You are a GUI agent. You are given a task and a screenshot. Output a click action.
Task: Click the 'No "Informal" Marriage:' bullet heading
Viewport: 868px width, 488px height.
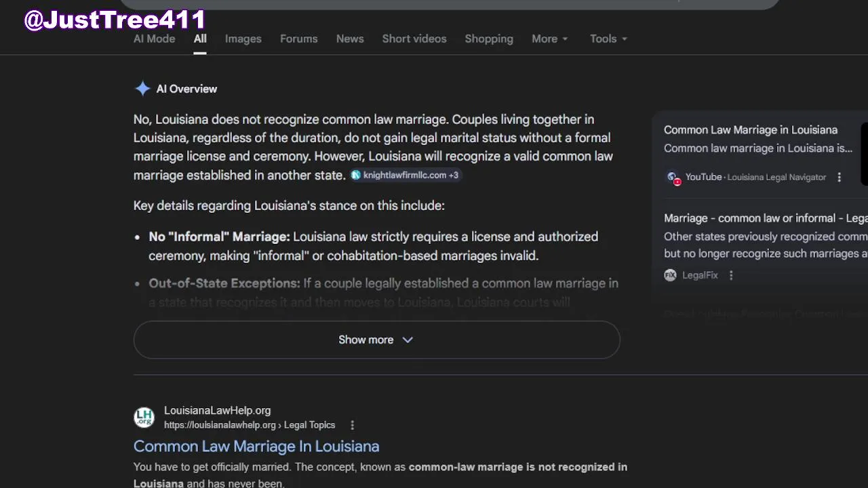219,237
